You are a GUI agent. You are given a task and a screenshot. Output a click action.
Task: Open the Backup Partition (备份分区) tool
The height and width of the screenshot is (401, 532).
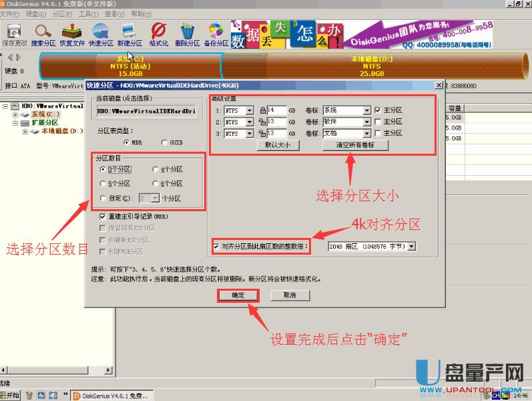pyautogui.click(x=216, y=33)
